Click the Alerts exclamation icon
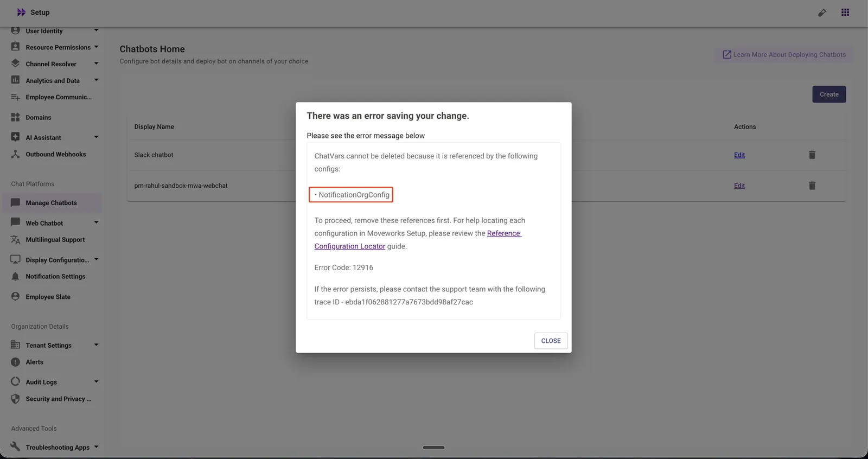 point(15,362)
